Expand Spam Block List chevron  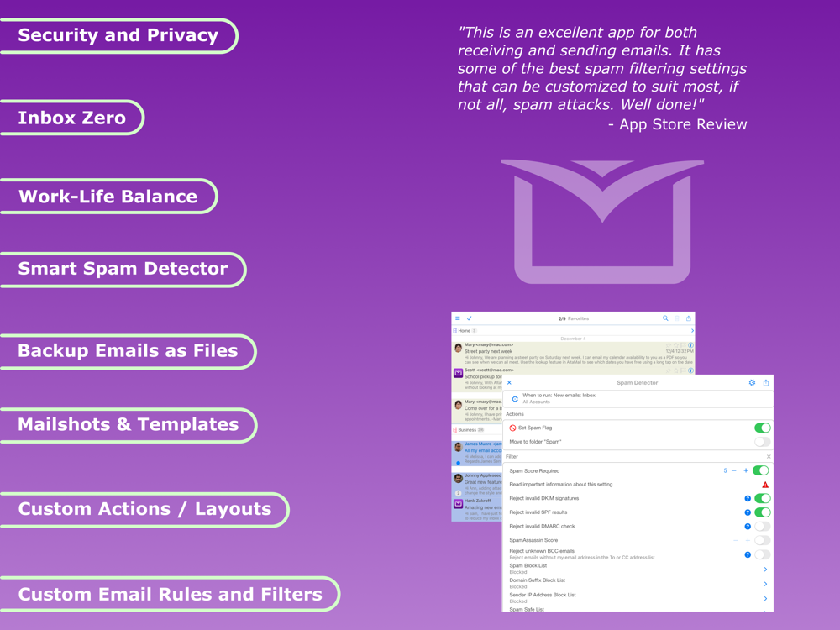coord(765,570)
